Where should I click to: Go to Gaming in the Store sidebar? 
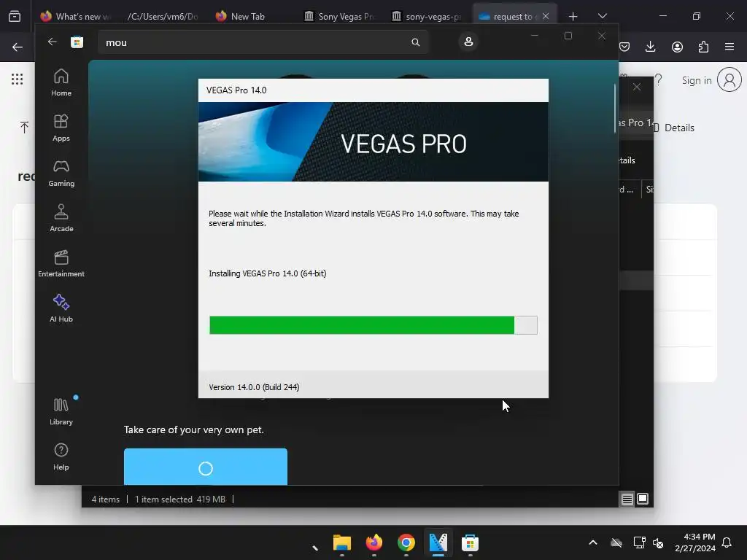coord(61,174)
